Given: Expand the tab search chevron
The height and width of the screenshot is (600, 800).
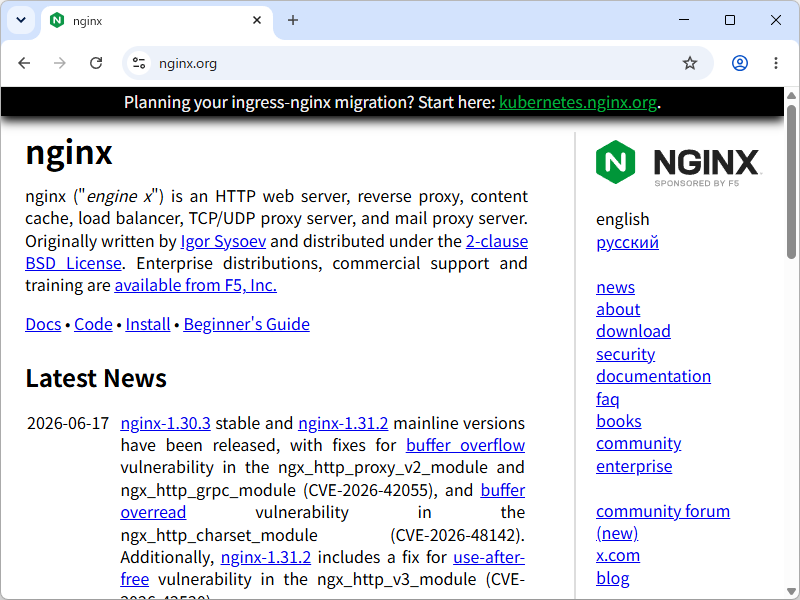Looking at the screenshot, I should 21,20.
